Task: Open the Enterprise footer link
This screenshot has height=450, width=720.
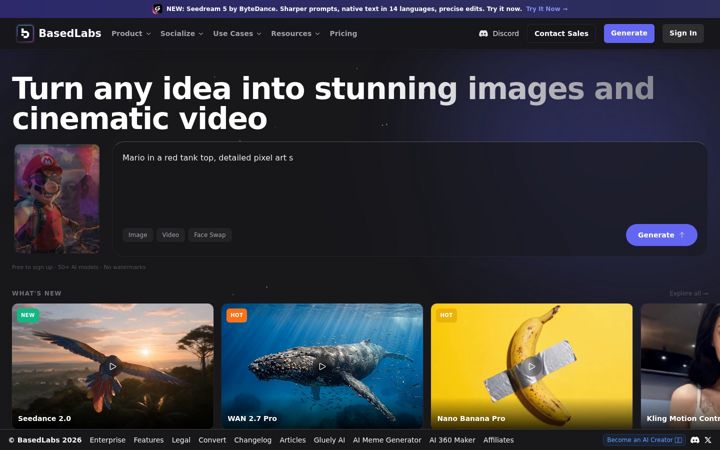Action: tap(107, 440)
